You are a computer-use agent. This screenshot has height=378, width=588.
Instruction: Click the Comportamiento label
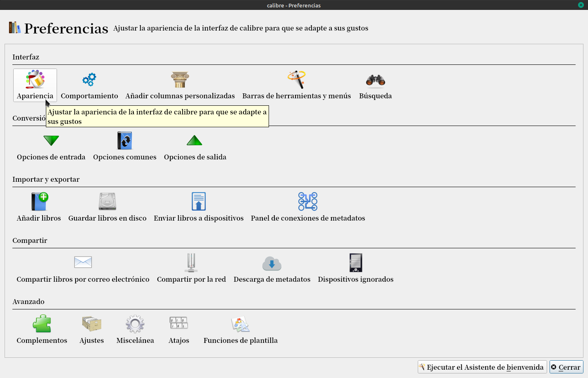click(x=89, y=96)
